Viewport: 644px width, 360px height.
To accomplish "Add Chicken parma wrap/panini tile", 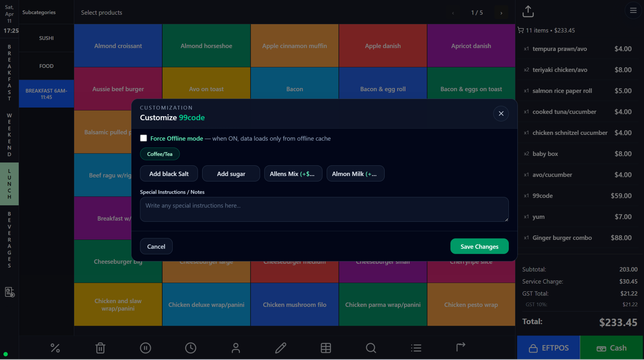I will coord(383,304).
